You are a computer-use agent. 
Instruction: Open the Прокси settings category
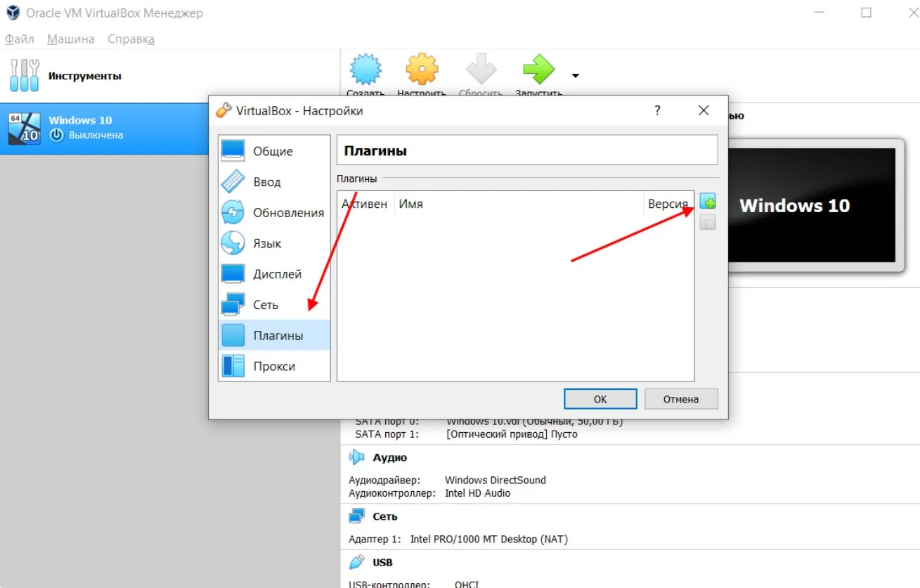click(x=274, y=366)
